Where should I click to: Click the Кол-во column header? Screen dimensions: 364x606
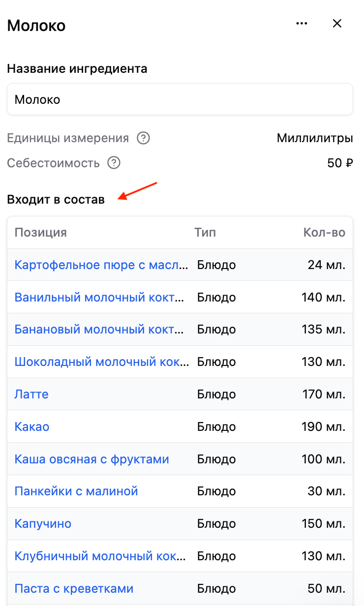click(325, 233)
